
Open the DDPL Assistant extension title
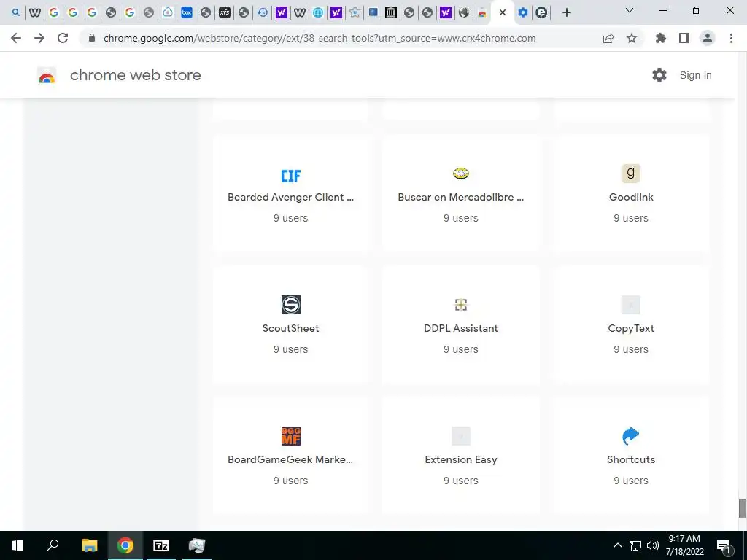pyautogui.click(x=461, y=328)
